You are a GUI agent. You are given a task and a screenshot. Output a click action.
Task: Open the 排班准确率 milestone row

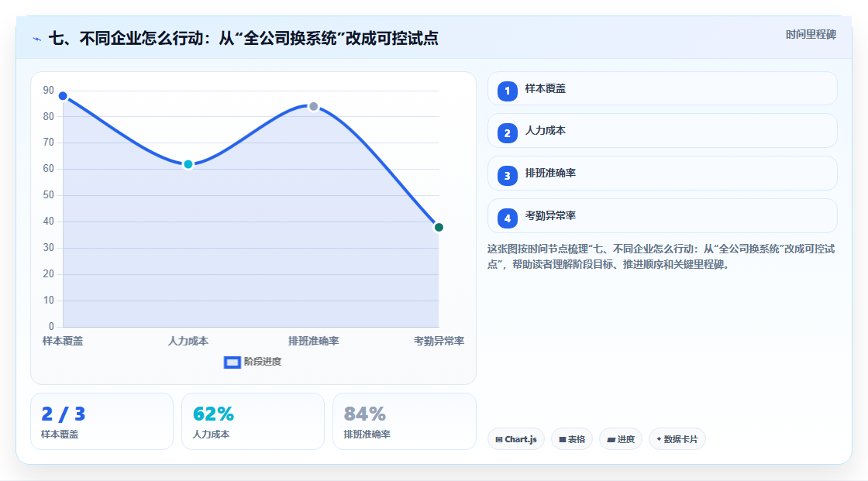[662, 174]
